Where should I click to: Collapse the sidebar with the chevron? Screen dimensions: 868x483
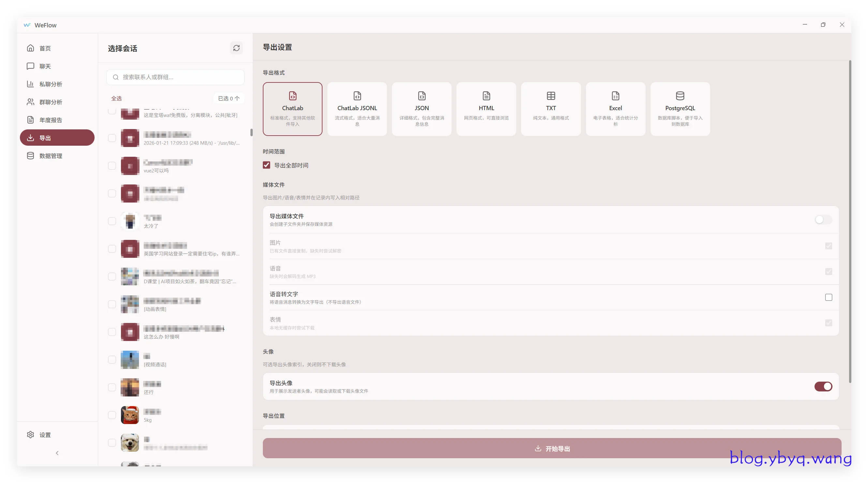pyautogui.click(x=57, y=453)
